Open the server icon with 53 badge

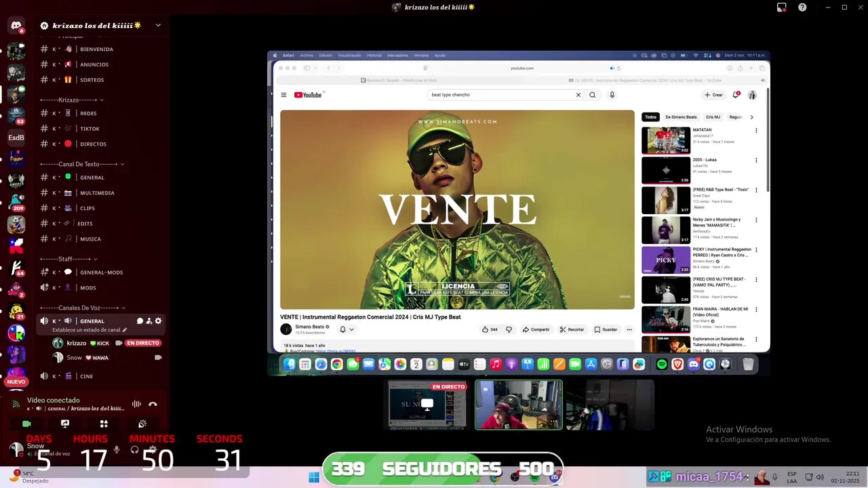[16, 115]
